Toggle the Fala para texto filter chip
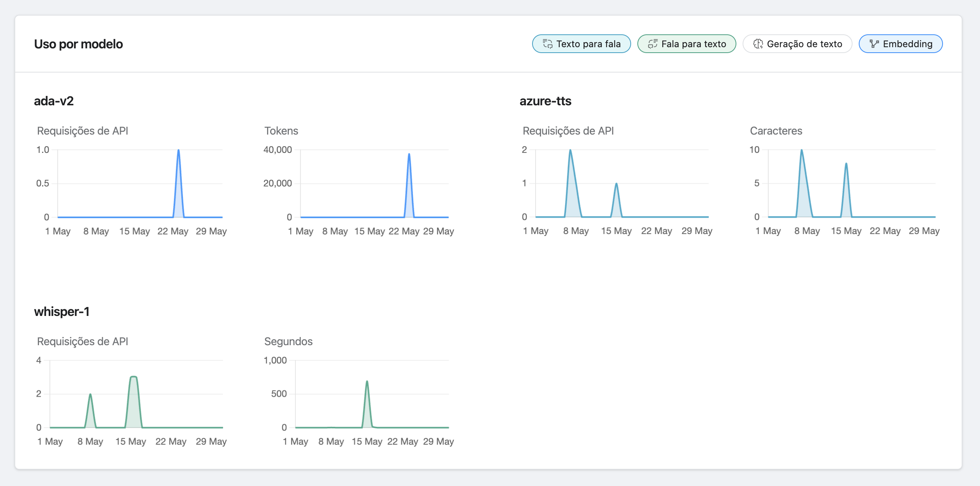The height and width of the screenshot is (486, 980). point(686,44)
